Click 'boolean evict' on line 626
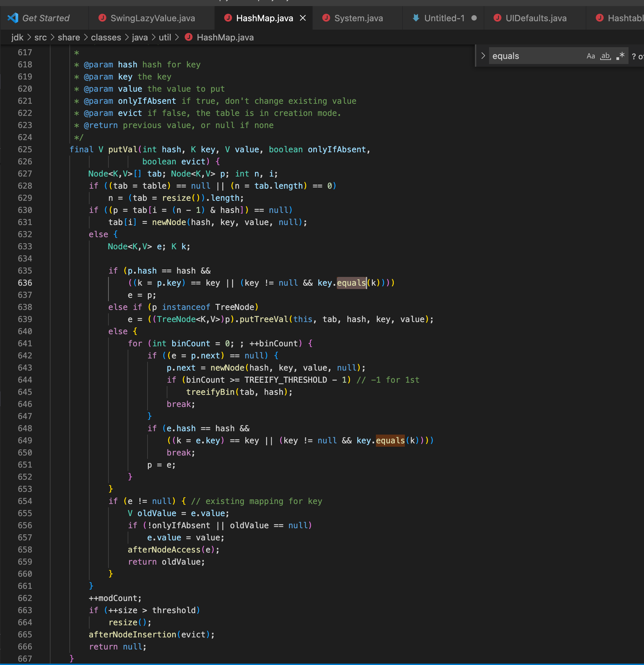Screen dimensions: 644x665 coord(174,162)
